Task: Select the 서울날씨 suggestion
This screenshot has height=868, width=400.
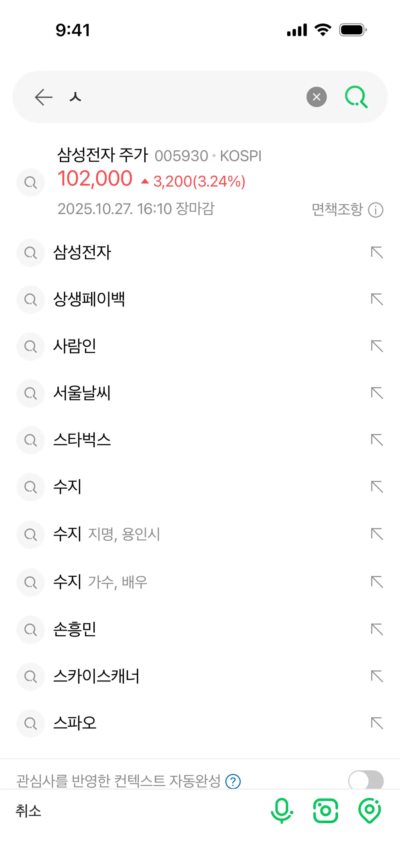Action: coord(200,393)
